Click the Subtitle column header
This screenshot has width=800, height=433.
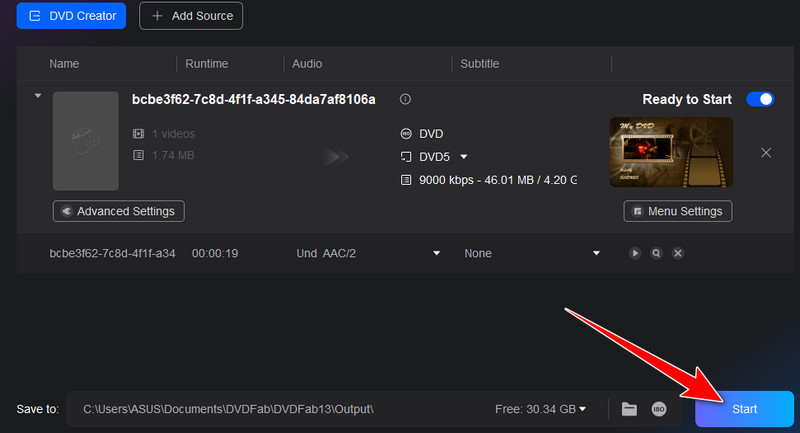tap(480, 64)
